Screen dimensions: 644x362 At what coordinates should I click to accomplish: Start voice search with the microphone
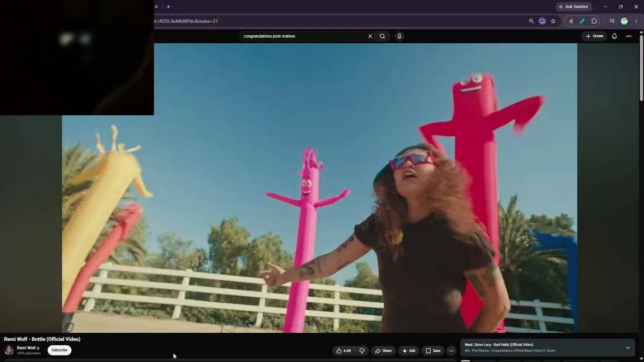399,36
